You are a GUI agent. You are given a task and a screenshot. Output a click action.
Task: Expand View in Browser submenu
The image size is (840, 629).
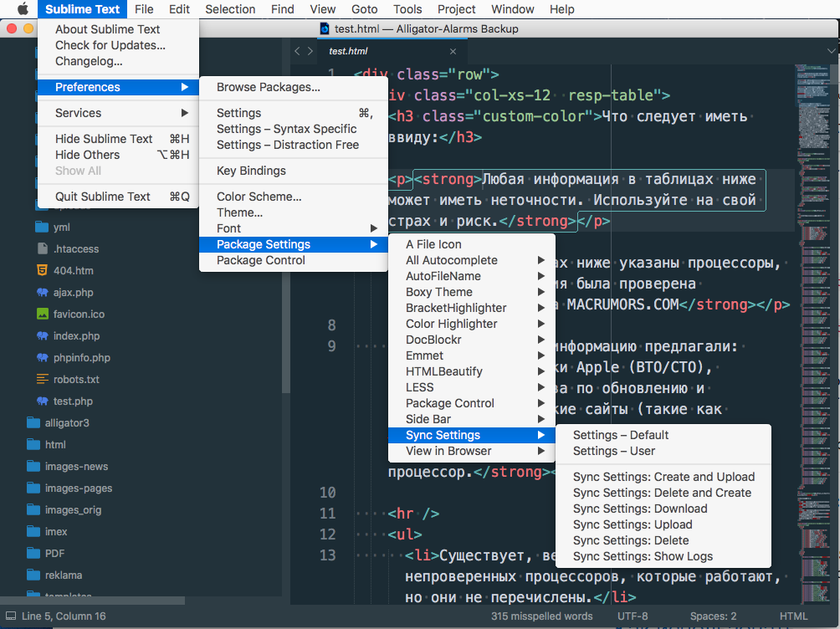[471, 451]
